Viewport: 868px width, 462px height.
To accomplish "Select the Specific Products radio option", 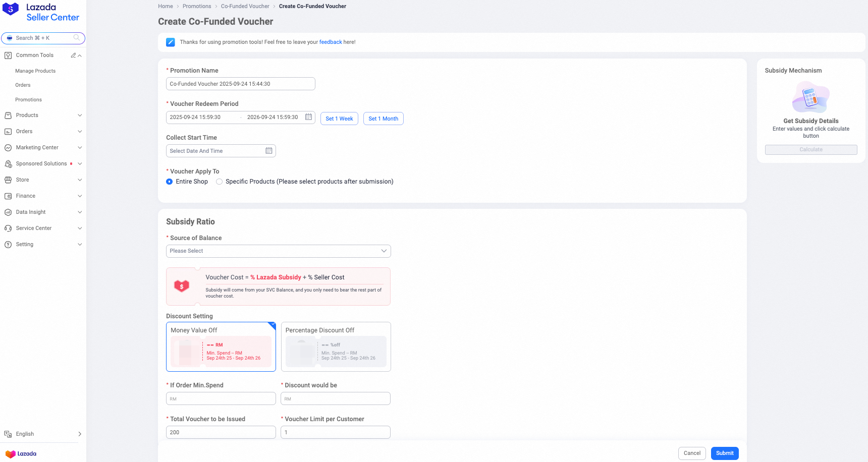I will pos(219,182).
